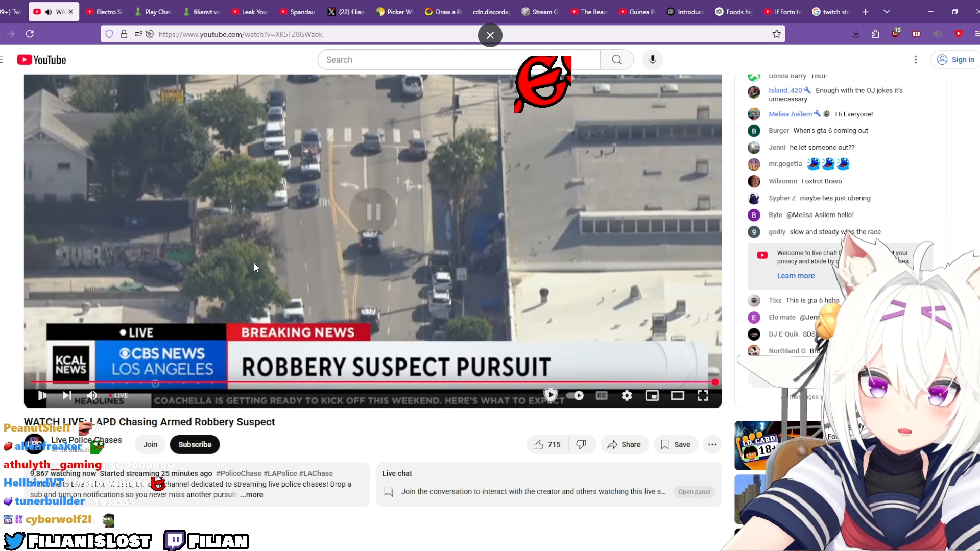Open the permissions icon in address bar
Image resolution: width=980 pixels, height=551 pixels.
(x=138, y=34)
